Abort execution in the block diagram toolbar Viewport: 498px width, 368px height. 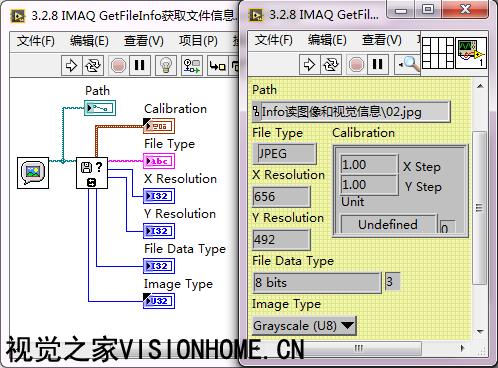click(x=118, y=65)
